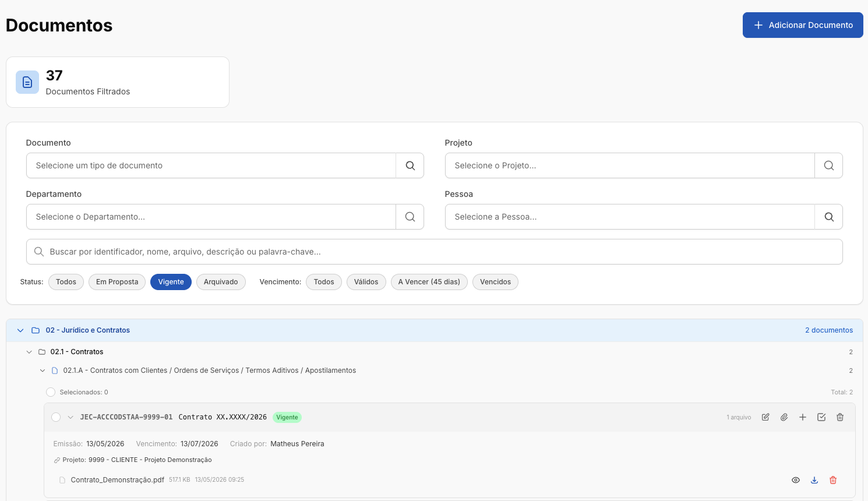Select 02.1.A - Contratos com Clientes row
The height and width of the screenshot is (501, 868).
[x=446, y=371]
